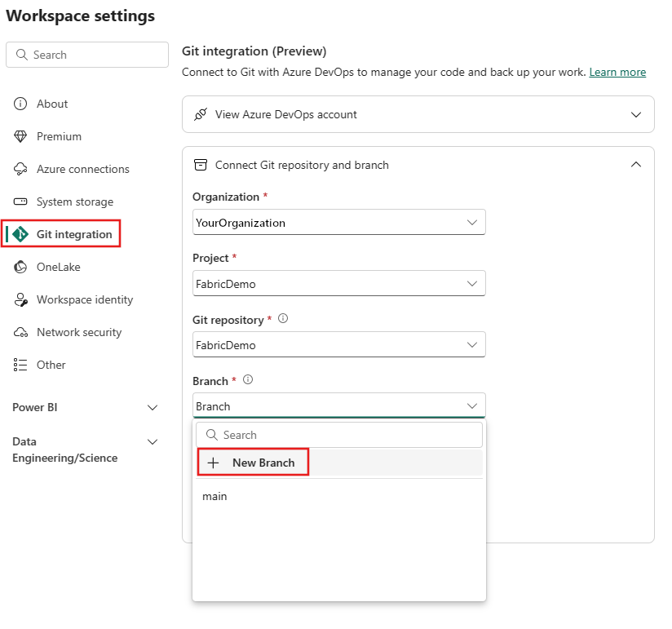Viewport: 672px width, 629px height.
Task: Open Network security settings
Action: 79,332
